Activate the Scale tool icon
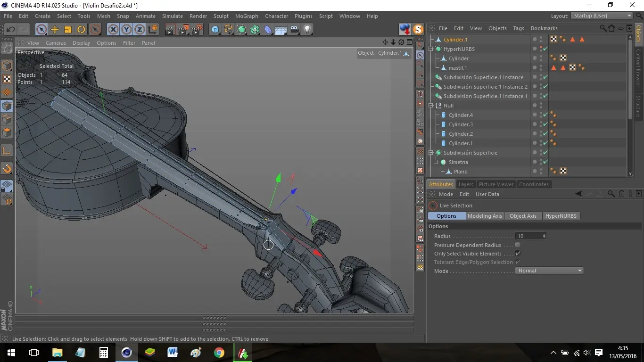This screenshot has width=644, height=362. point(68,29)
